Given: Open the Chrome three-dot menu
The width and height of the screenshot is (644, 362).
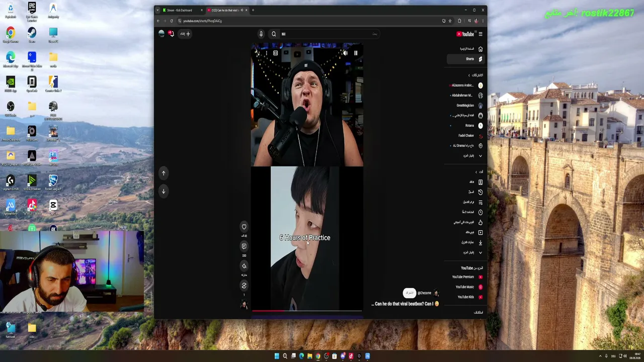Looking at the screenshot, I should [483, 21].
